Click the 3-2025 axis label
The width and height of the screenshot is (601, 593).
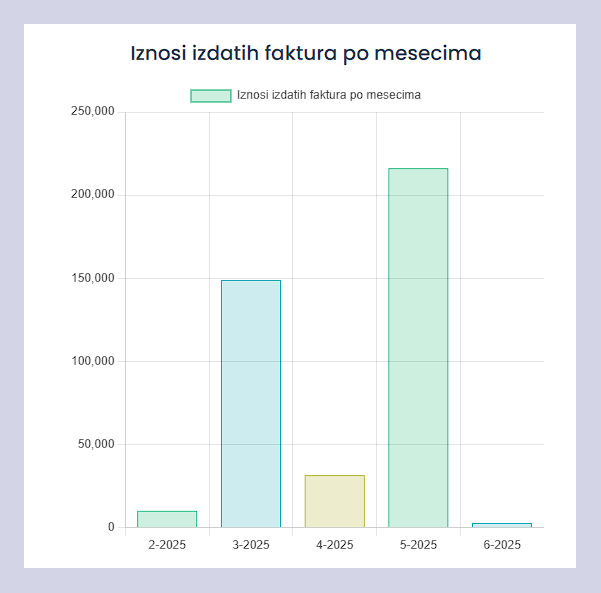251,545
